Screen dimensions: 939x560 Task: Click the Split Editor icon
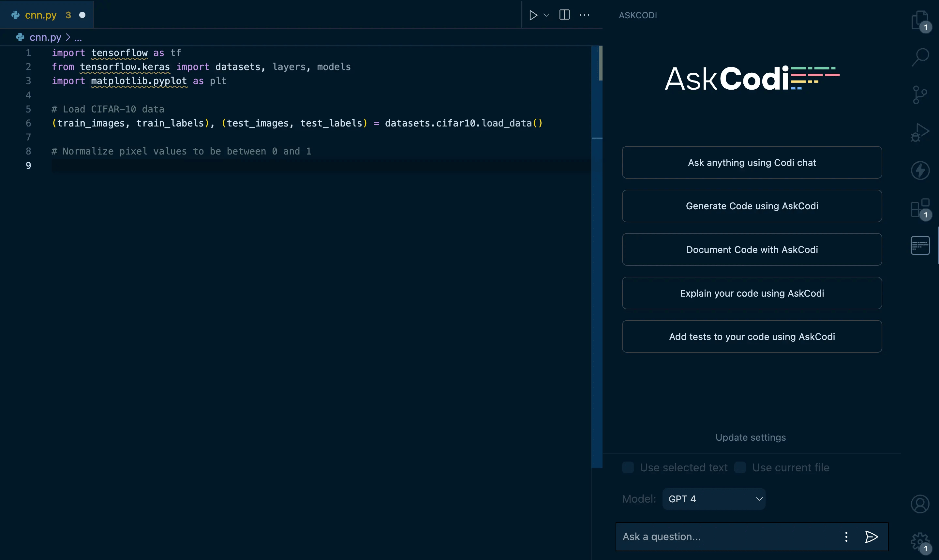[x=564, y=15]
